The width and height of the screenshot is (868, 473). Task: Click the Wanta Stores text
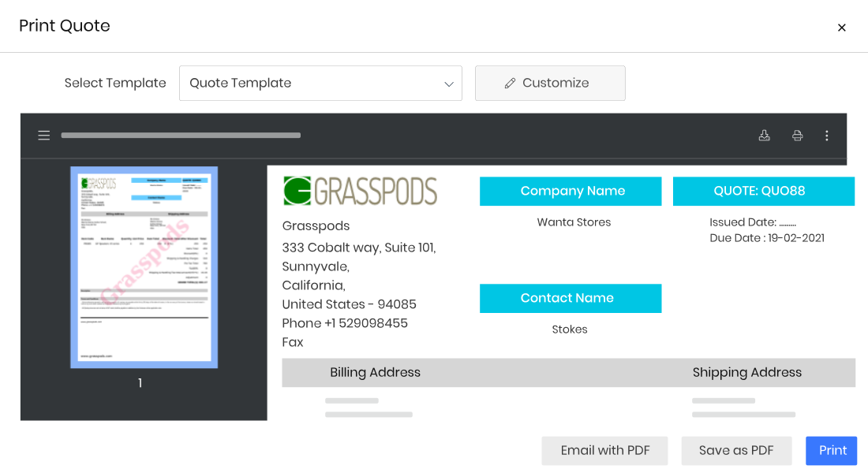click(574, 222)
